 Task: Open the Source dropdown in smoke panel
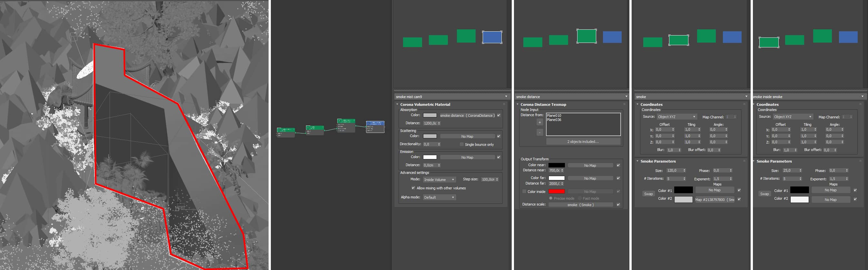point(676,117)
